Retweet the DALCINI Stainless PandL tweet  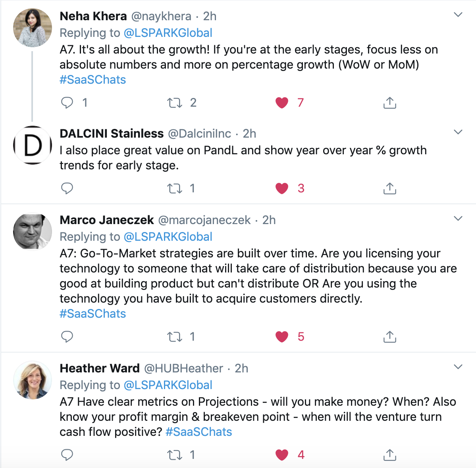pos(175,188)
